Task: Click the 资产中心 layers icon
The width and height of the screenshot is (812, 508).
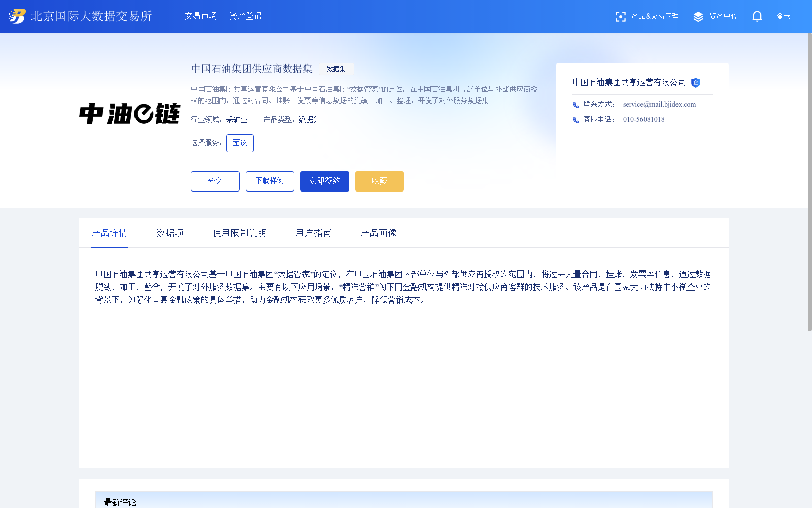Action: (698, 17)
